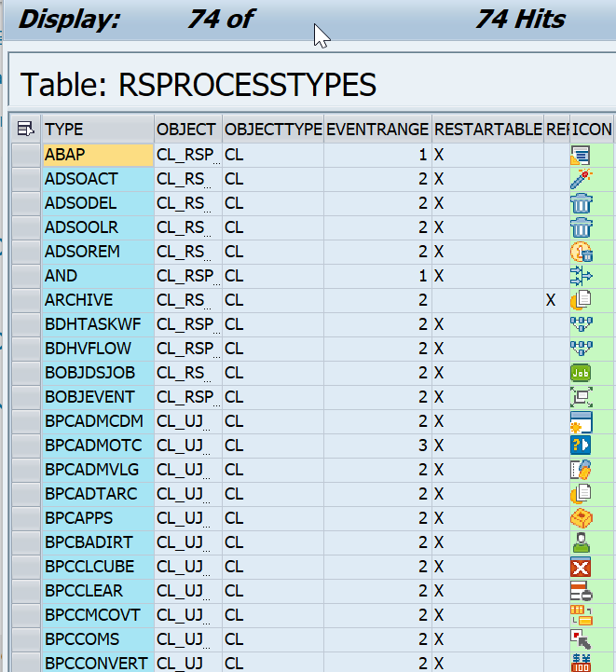Click the AND row's merge arrows icon

(x=581, y=276)
